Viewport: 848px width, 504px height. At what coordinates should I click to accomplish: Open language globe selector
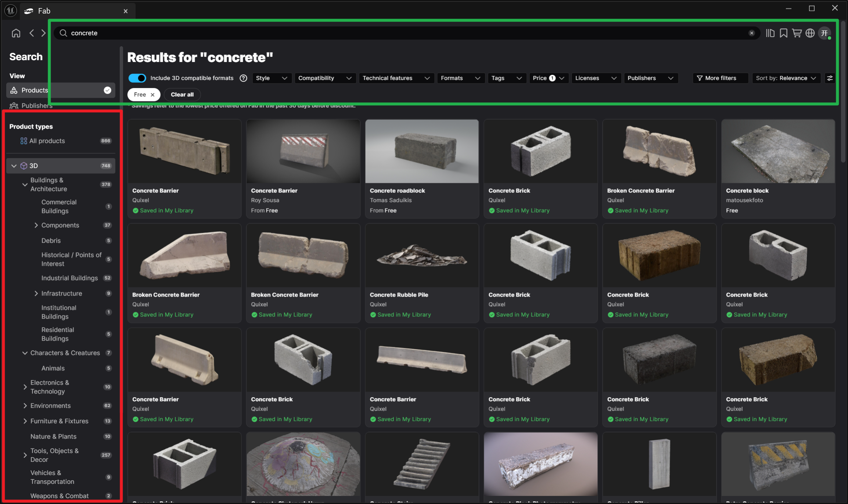[810, 33]
